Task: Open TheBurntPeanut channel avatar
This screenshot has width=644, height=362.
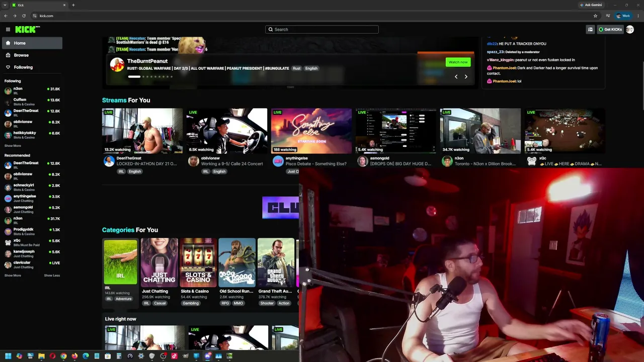Action: 117,65
